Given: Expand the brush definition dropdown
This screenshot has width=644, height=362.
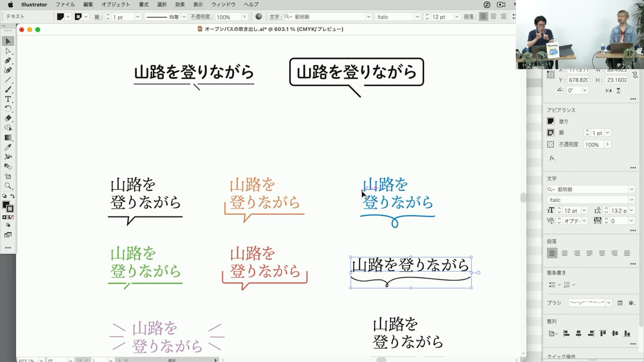Looking at the screenshot, I should (608, 303).
